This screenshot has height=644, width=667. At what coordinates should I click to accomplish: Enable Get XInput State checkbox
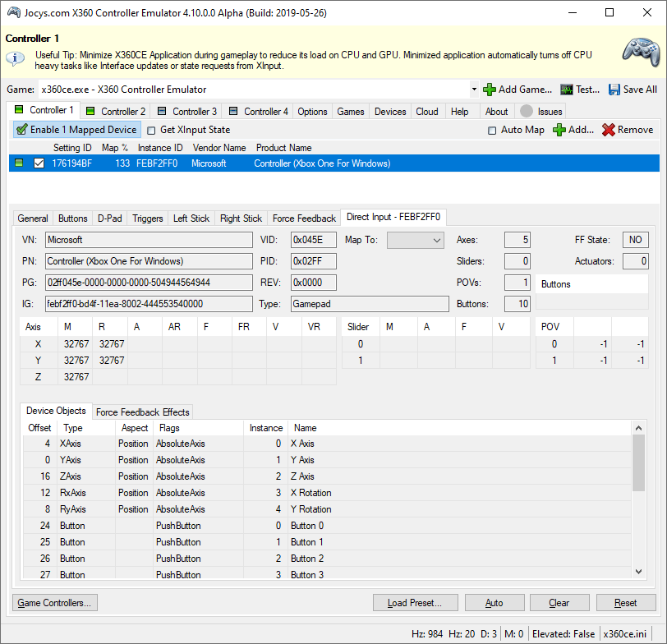(151, 130)
